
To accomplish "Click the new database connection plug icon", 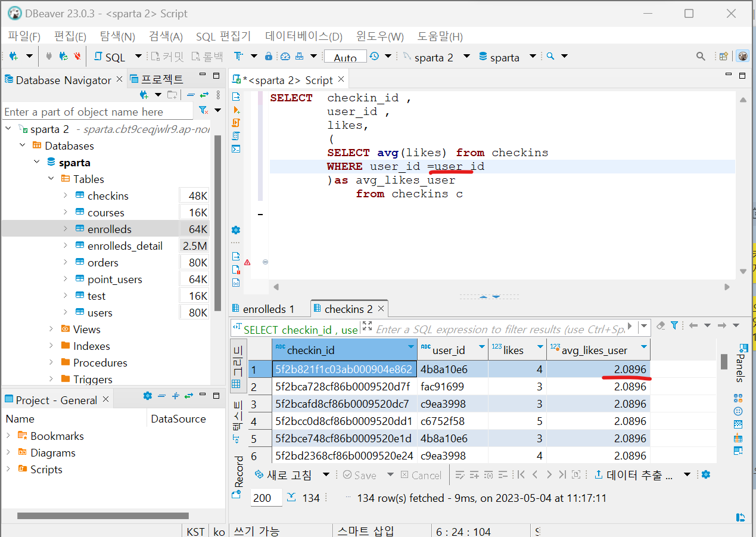I will 13,57.
